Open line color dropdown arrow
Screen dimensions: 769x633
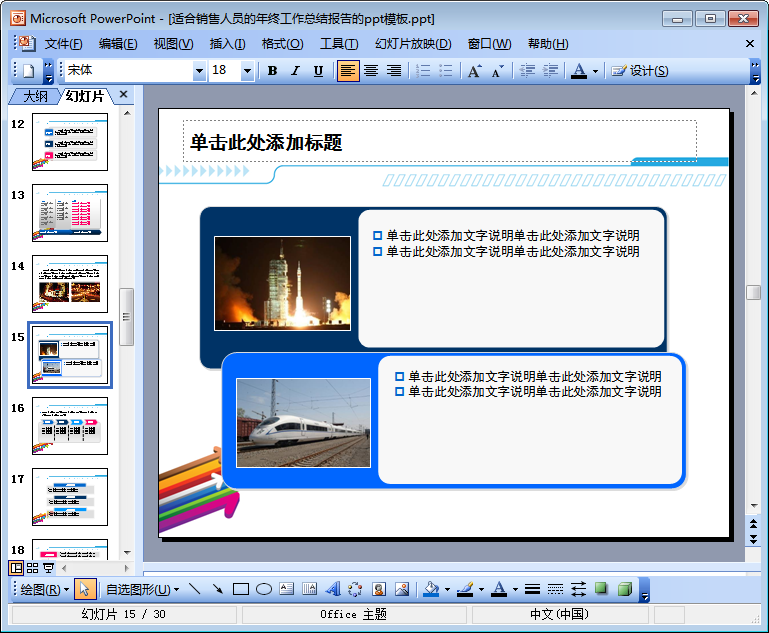(x=481, y=590)
